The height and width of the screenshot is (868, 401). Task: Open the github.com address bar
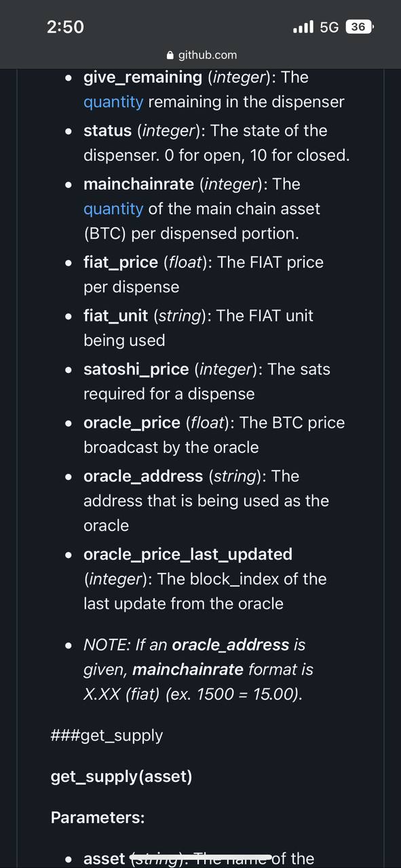coord(201,55)
